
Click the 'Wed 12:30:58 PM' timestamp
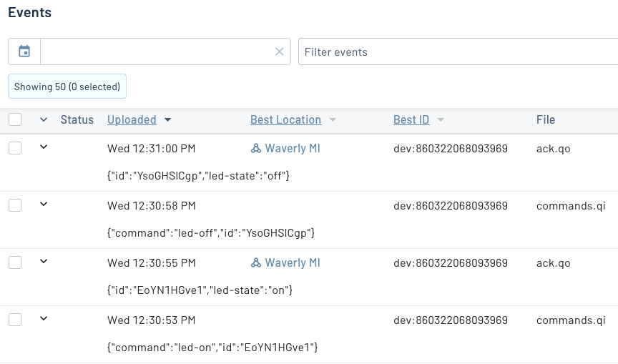[x=152, y=206]
